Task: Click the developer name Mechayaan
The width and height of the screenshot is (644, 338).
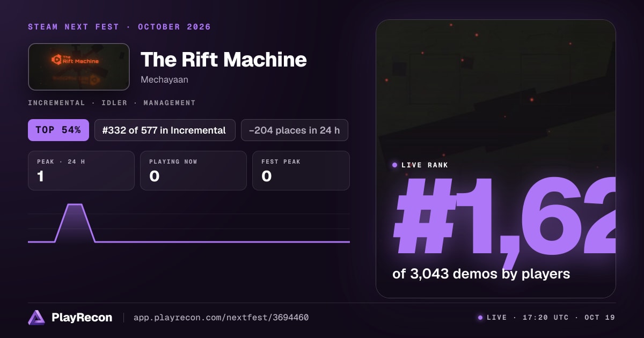Action: [x=164, y=79]
